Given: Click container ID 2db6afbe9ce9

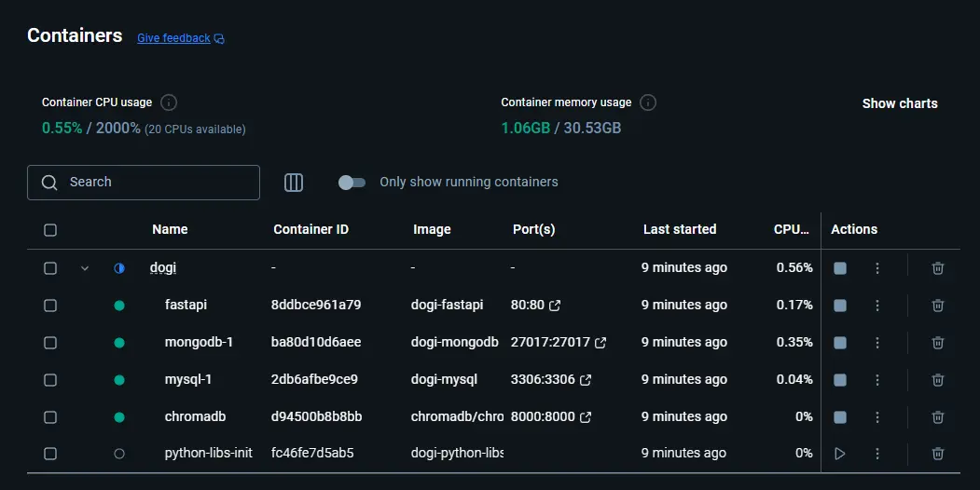Looking at the screenshot, I should pyautogui.click(x=314, y=379).
